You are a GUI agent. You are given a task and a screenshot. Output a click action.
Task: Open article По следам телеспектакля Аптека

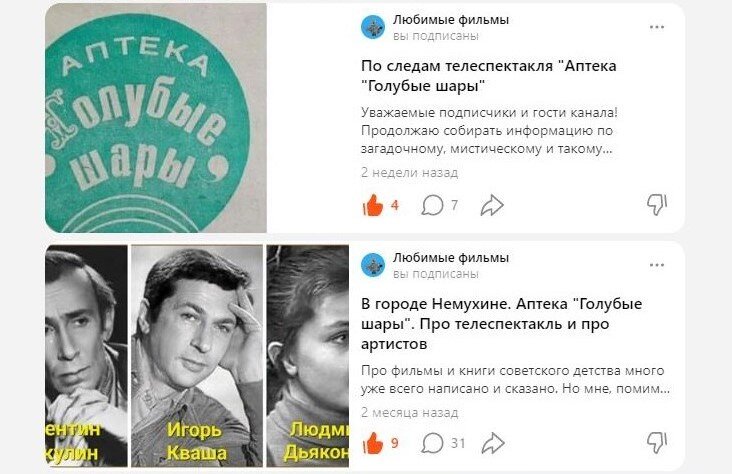488,76
